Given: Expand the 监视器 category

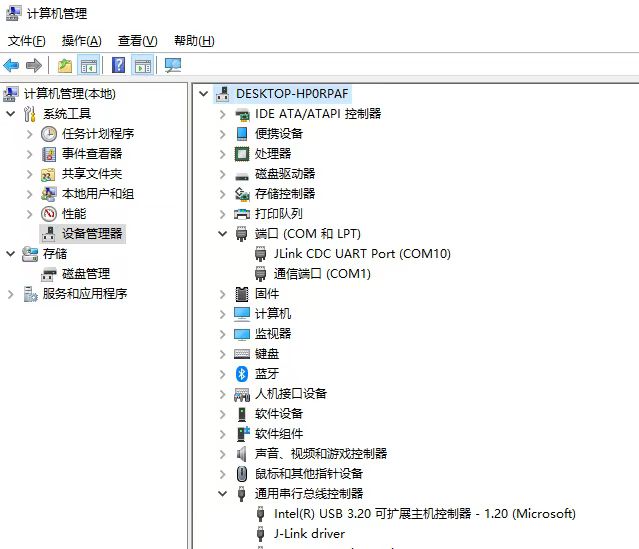Looking at the screenshot, I should (223, 334).
